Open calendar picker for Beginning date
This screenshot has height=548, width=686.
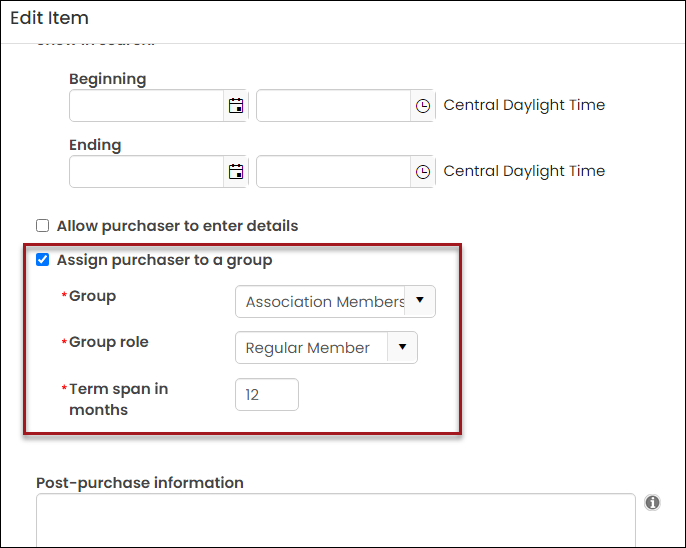[x=236, y=106]
